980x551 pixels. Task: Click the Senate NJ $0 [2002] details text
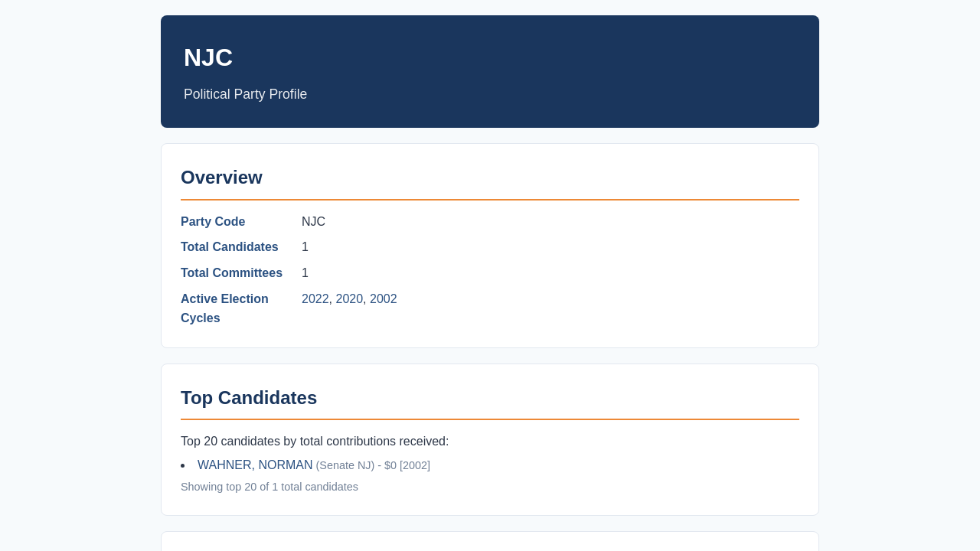[x=373, y=465]
